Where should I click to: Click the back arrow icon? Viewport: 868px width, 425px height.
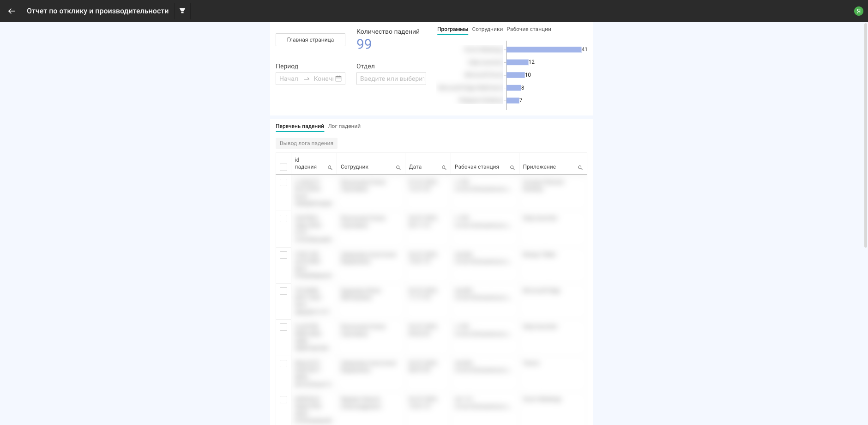(12, 11)
